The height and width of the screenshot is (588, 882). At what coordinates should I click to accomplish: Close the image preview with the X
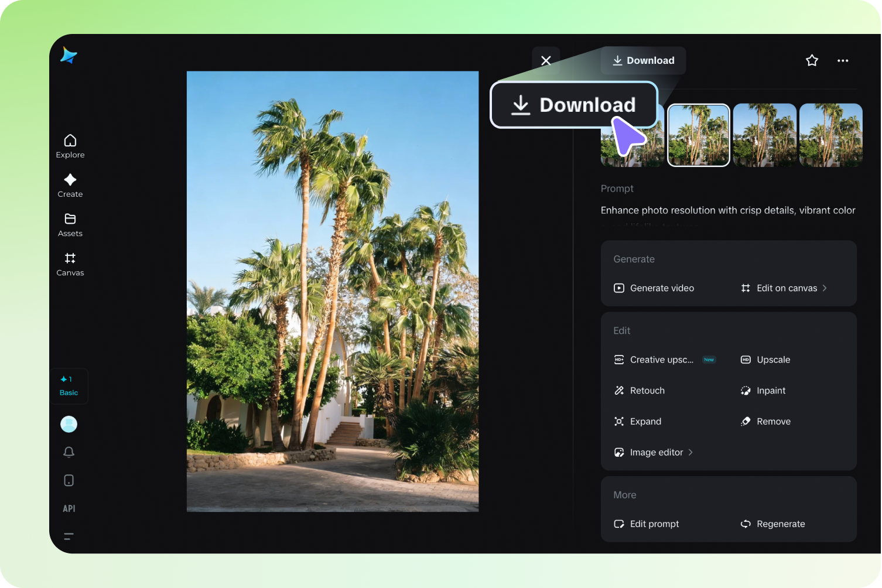[546, 60]
